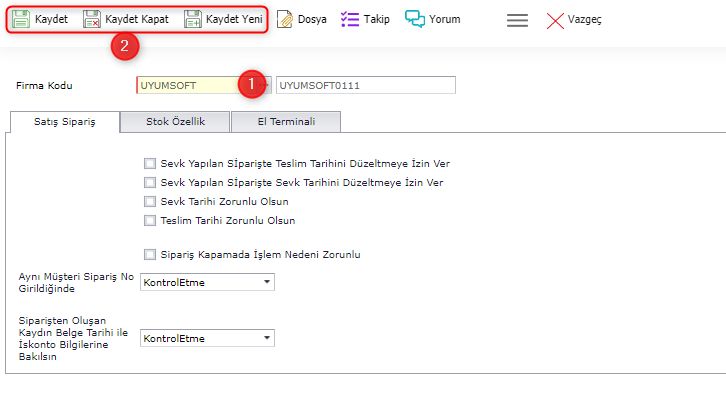The image size is (726, 402).
Task: Click the Dosya label in the toolbar
Action: [312, 19]
